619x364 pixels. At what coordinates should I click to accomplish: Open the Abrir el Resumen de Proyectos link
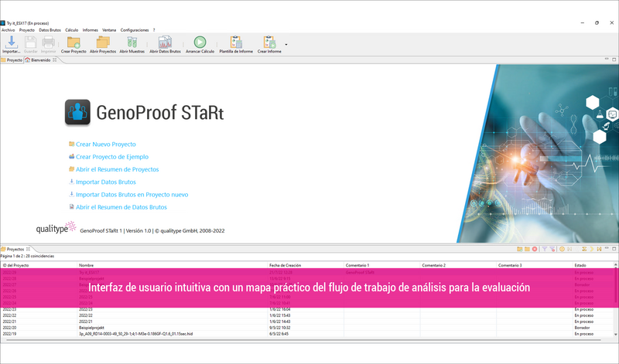(x=118, y=169)
